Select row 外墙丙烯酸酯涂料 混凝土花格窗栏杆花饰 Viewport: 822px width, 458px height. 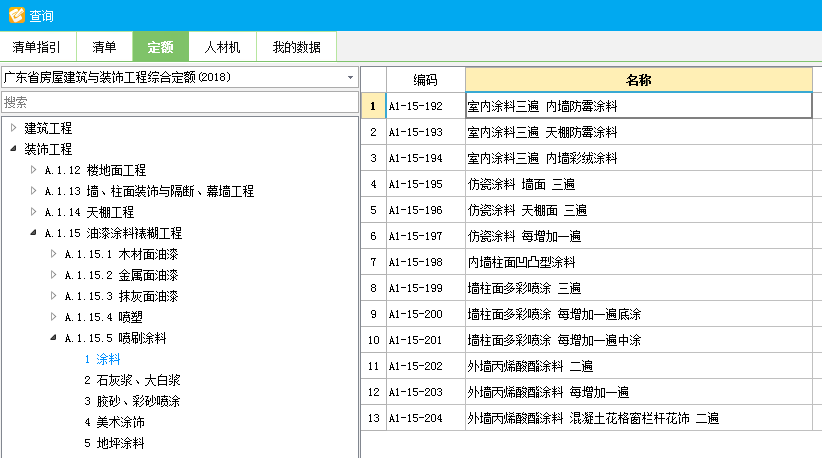[x=639, y=418]
